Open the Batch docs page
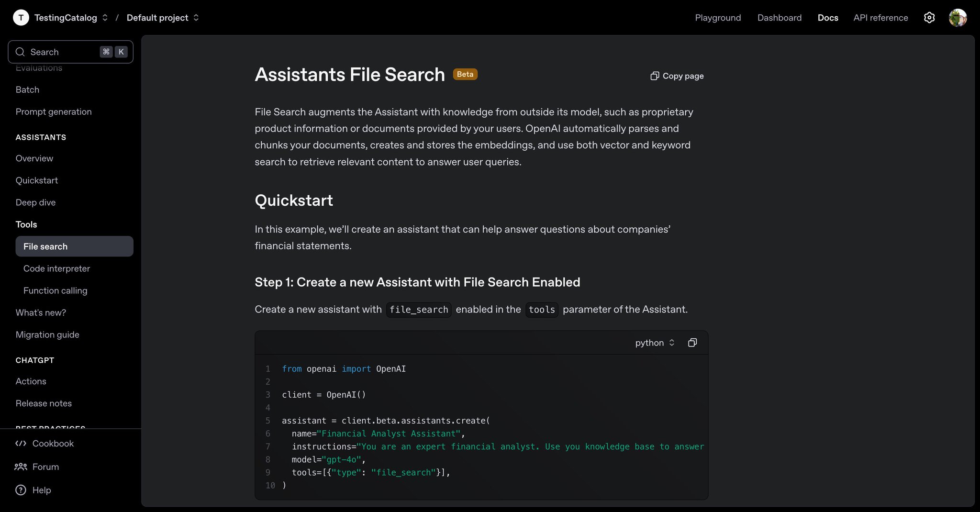The height and width of the screenshot is (512, 980). point(27,89)
